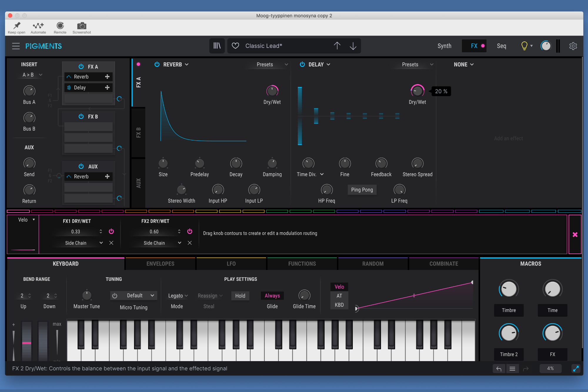Viewport: 588px width, 392px height.
Task: Toggle FX2 Dry/Wet modulation power
Action: (x=190, y=231)
